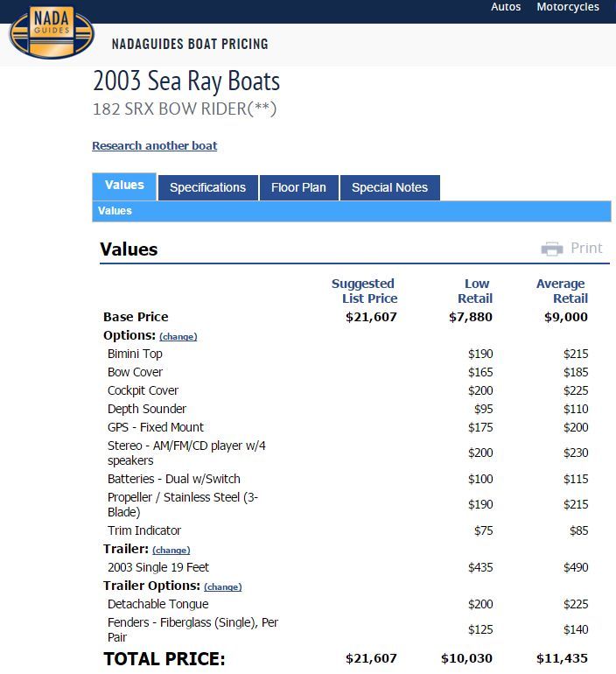Image resolution: width=616 pixels, height=674 pixels.
Task: Click the Base Price row label
Action: (x=136, y=317)
